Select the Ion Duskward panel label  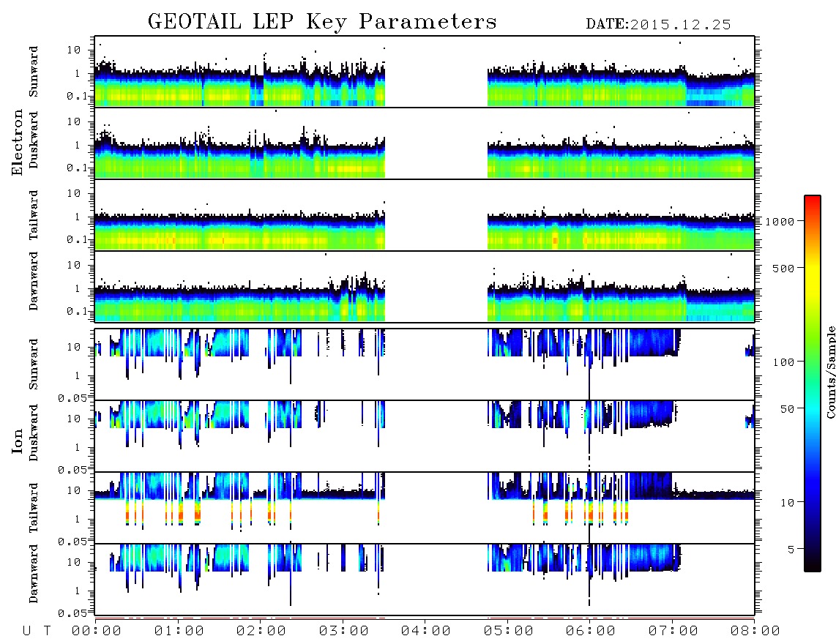point(34,433)
